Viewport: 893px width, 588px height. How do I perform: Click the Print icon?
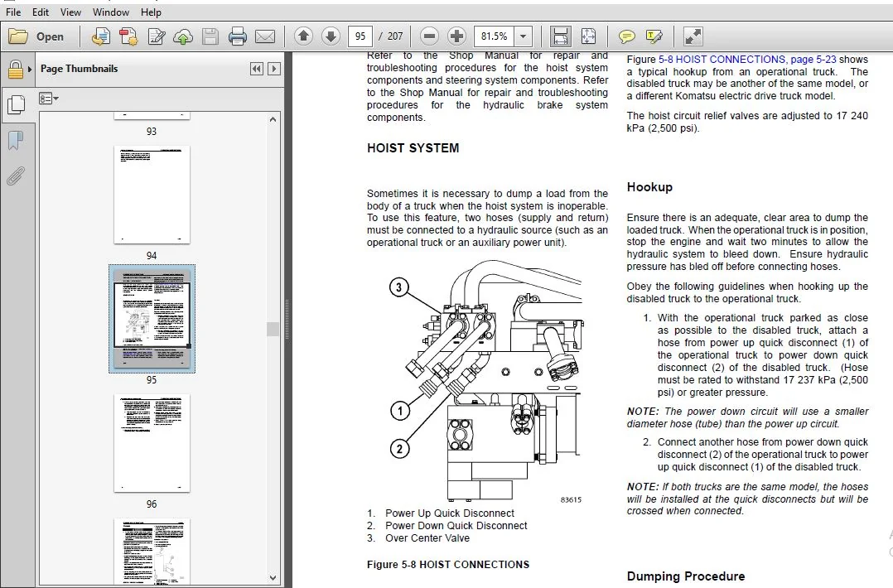click(238, 36)
